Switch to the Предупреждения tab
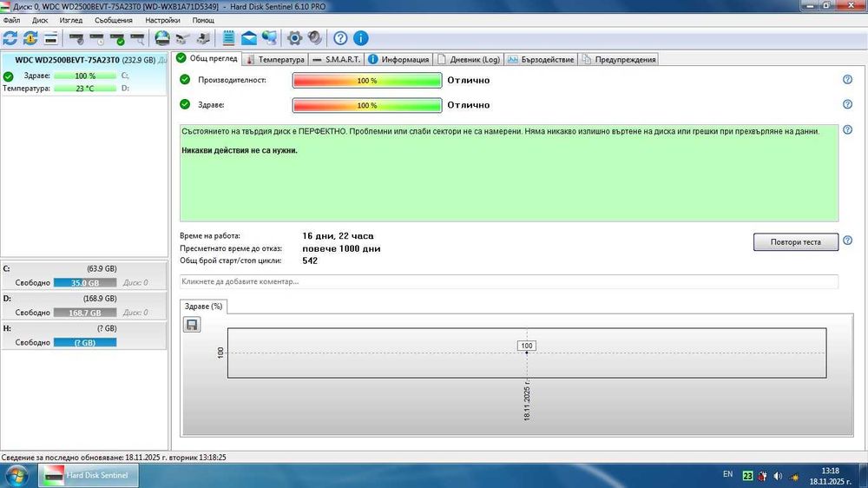Viewport: 868px width, 488px height. 619,59
